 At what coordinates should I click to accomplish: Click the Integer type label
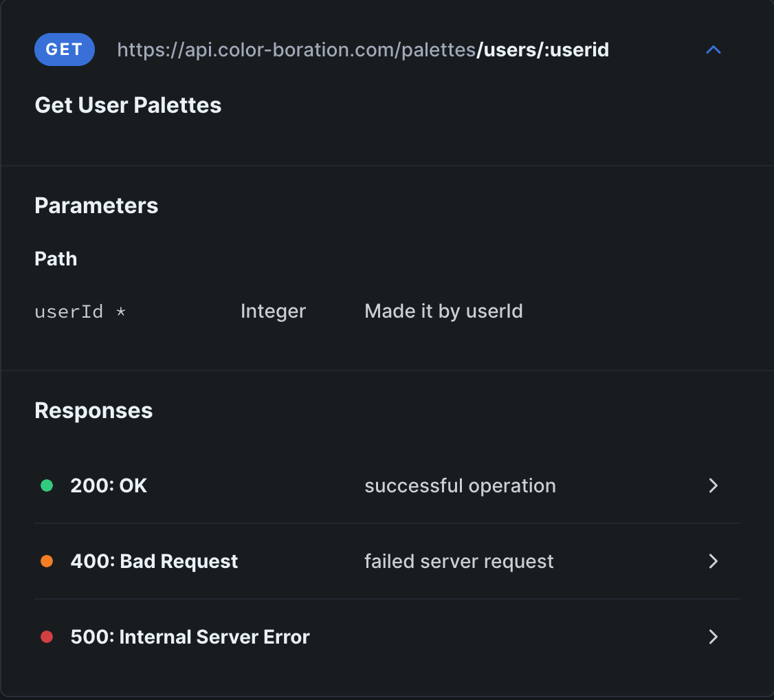point(273,311)
